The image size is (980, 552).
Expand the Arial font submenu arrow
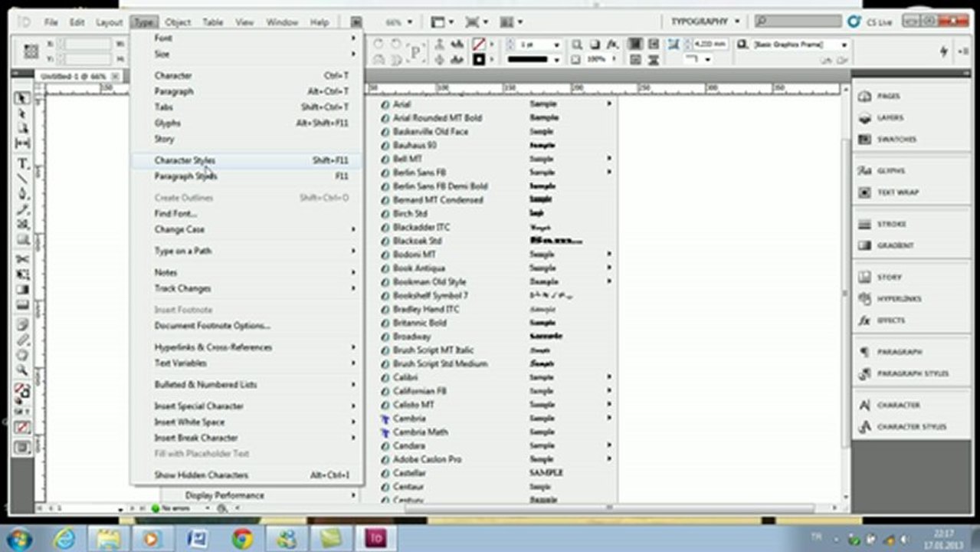[610, 103]
